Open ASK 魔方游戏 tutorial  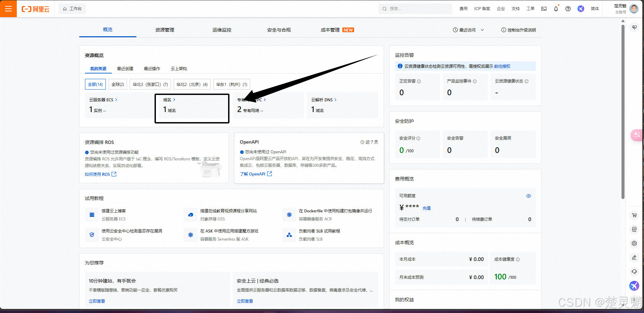point(229,231)
